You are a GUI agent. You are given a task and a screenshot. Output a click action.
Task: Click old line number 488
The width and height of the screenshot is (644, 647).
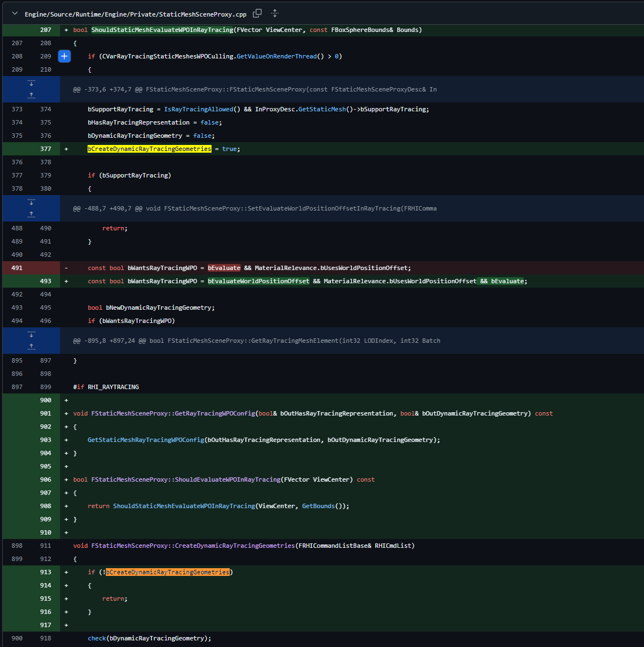(17, 228)
